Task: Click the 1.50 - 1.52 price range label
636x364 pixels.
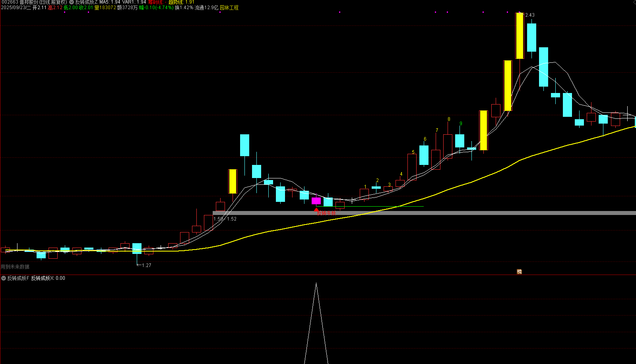Action: (x=225, y=219)
